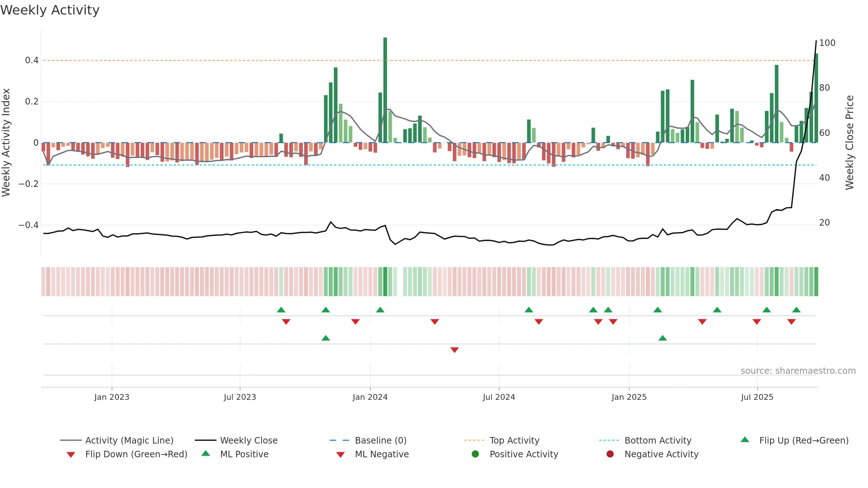Click the Weekly Activity Index axis title
Viewport: 868px width, 488px height.
pos(6,142)
